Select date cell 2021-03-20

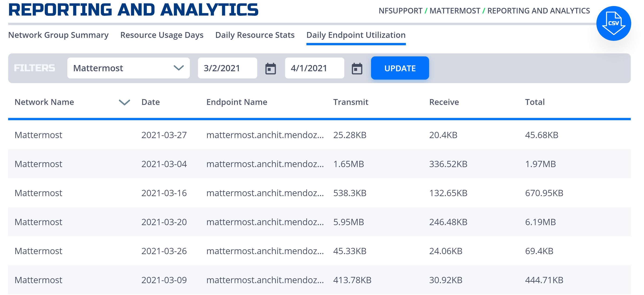click(x=164, y=222)
